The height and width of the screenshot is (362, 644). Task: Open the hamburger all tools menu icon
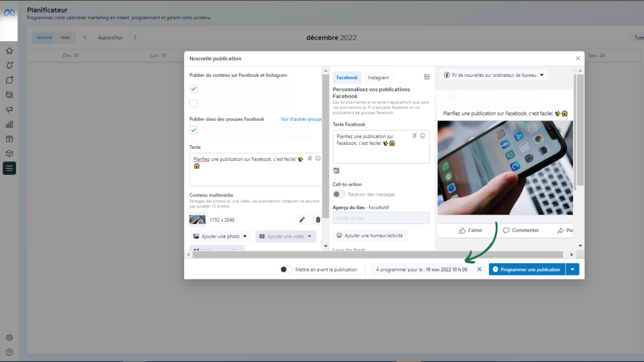9,168
